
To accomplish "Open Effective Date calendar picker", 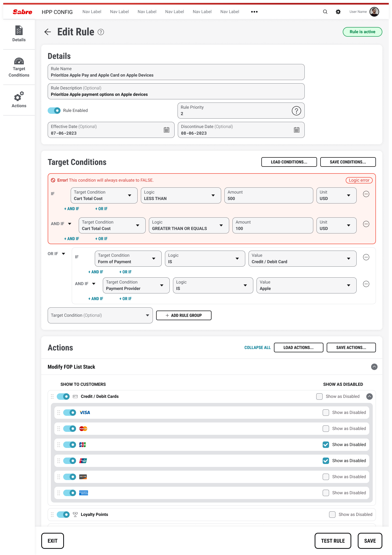I will point(167,130).
